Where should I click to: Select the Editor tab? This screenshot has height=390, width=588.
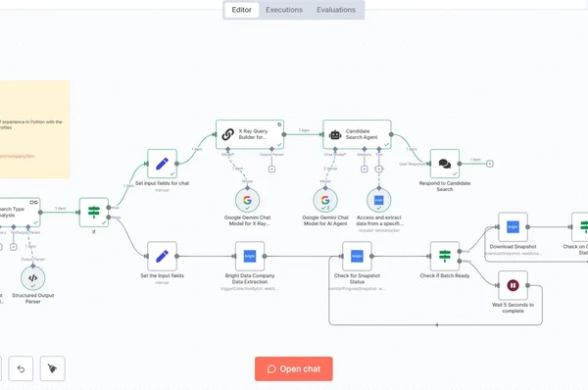point(241,10)
